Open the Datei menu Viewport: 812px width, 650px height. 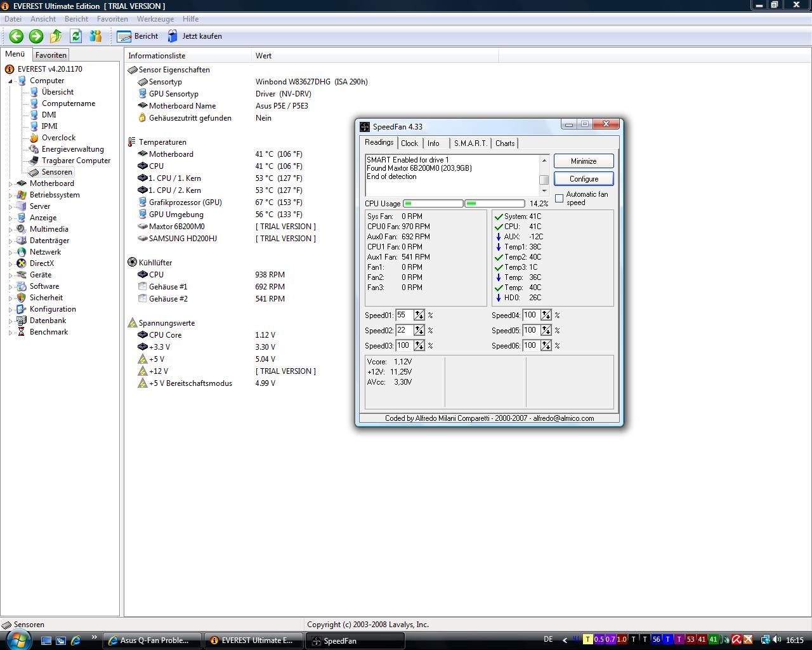(13, 19)
